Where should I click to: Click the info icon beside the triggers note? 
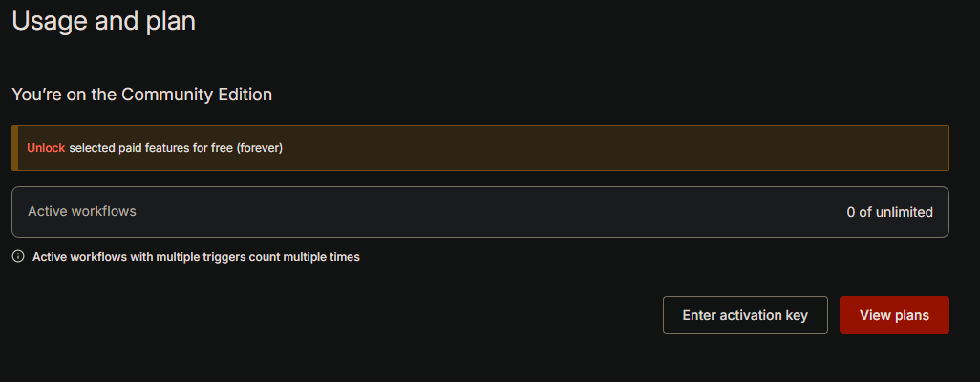(18, 257)
